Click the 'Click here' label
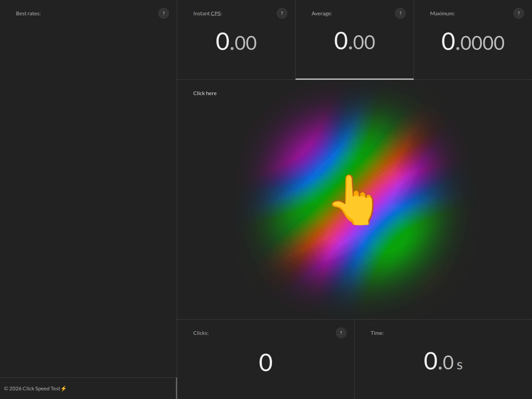Screen dimensions: 532x399 click(204, 93)
